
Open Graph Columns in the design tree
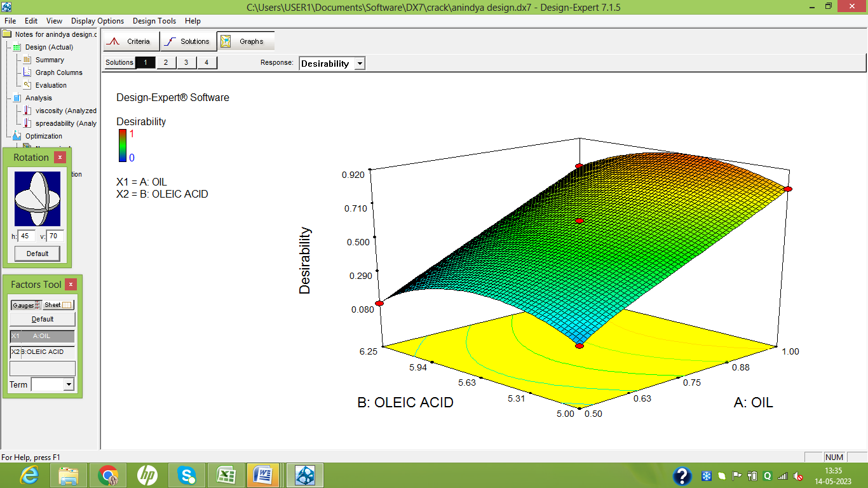click(58, 72)
